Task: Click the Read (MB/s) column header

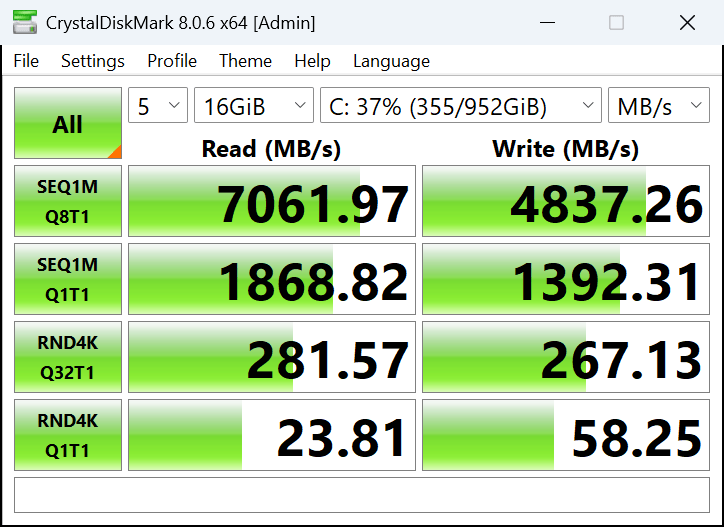Action: point(272,149)
